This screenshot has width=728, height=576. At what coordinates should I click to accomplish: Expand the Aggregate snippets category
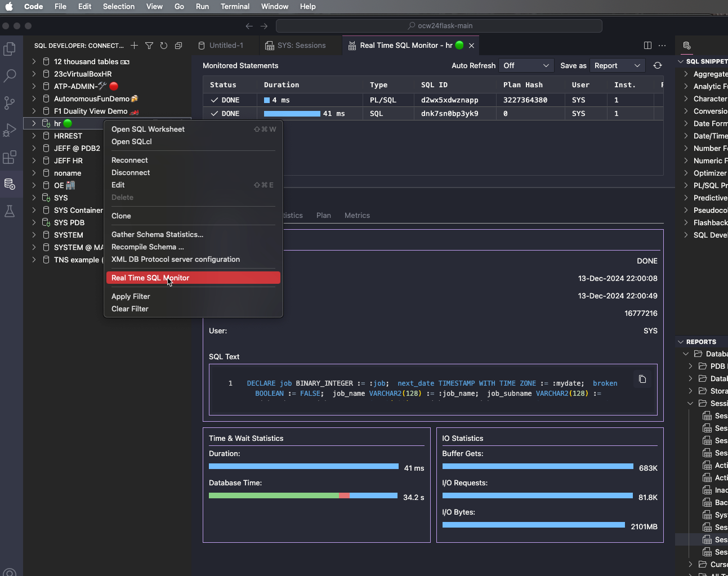686,74
